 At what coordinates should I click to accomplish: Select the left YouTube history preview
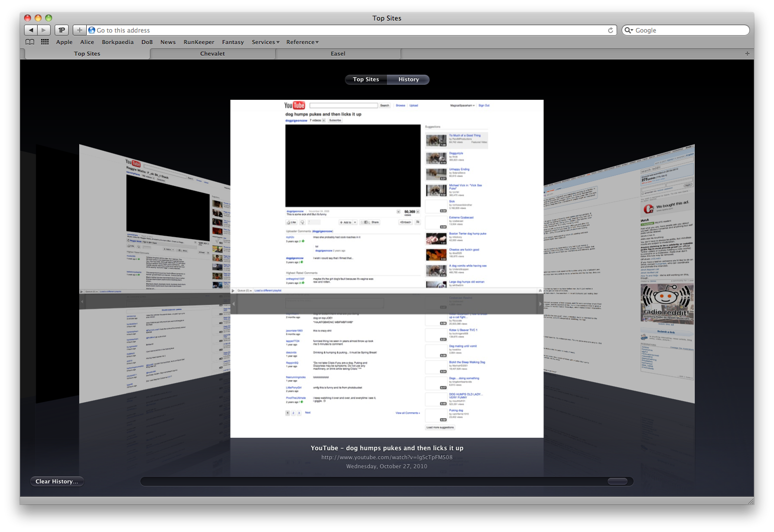(154, 273)
